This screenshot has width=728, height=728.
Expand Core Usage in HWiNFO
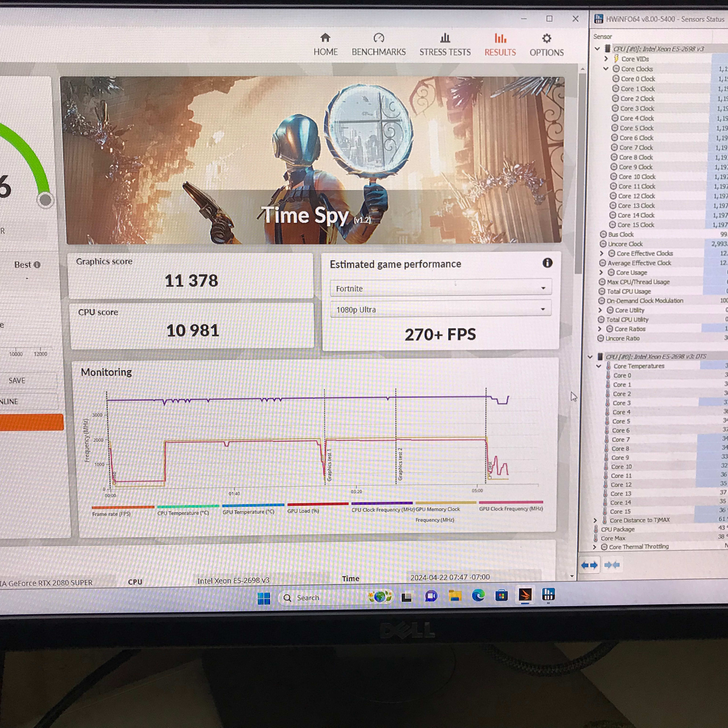[601, 272]
